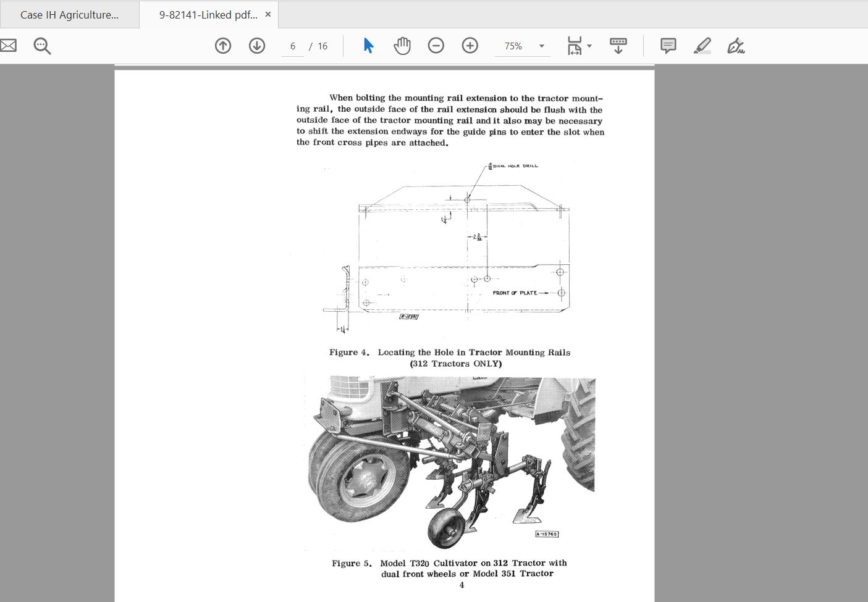Select the Hand tool for panning
868x602 pixels.
click(402, 45)
